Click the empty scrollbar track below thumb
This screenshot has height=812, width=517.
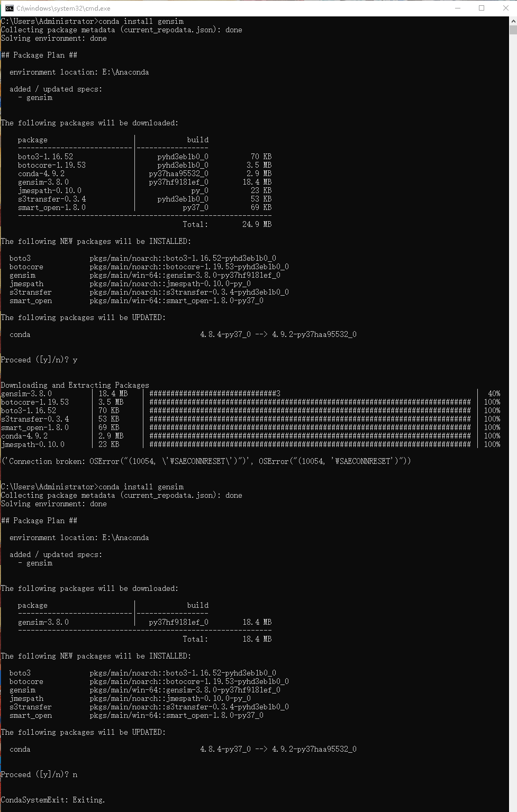point(513,423)
